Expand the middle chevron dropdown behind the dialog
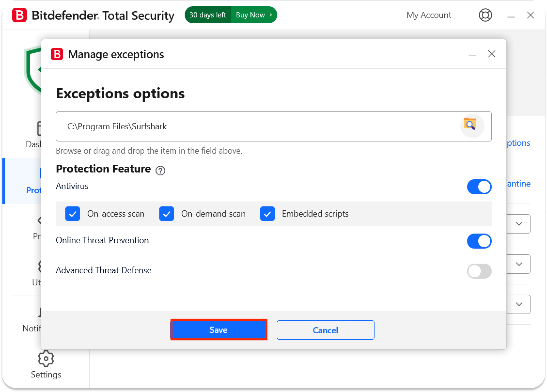The height and width of the screenshot is (392, 547). point(519,264)
